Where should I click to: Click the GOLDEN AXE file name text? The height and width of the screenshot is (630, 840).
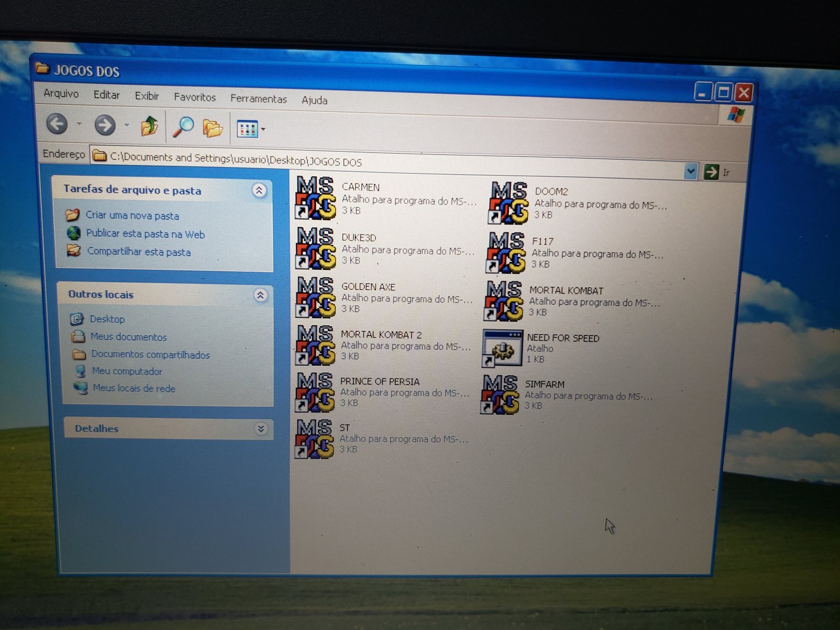coord(368,287)
